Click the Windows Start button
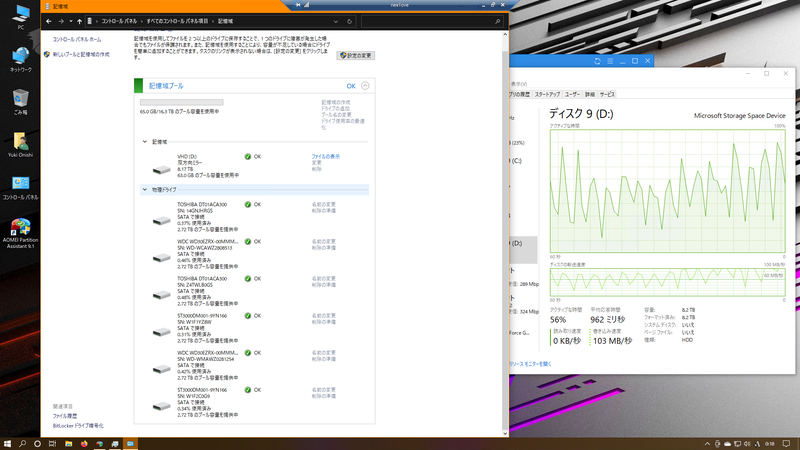 [x=9, y=442]
